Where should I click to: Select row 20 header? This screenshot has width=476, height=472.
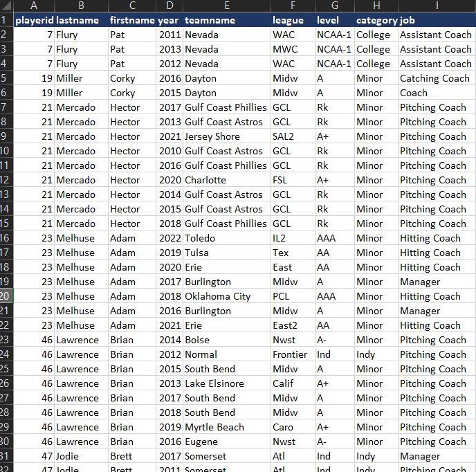tap(6, 296)
